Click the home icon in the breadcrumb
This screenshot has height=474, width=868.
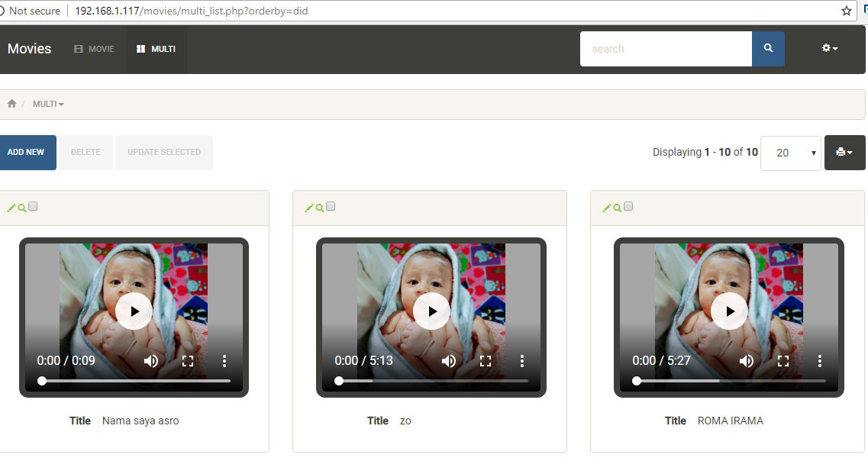[11, 103]
